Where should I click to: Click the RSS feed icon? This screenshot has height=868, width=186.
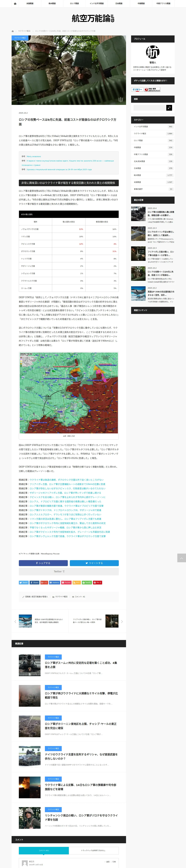click(x=77, y=583)
